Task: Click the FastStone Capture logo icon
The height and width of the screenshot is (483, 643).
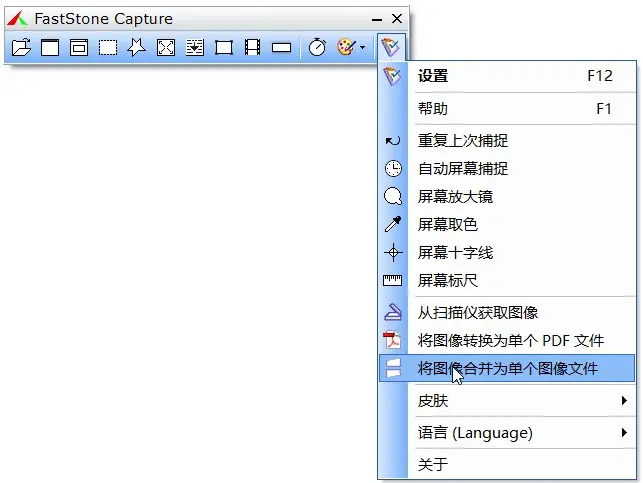Action: click(17, 19)
